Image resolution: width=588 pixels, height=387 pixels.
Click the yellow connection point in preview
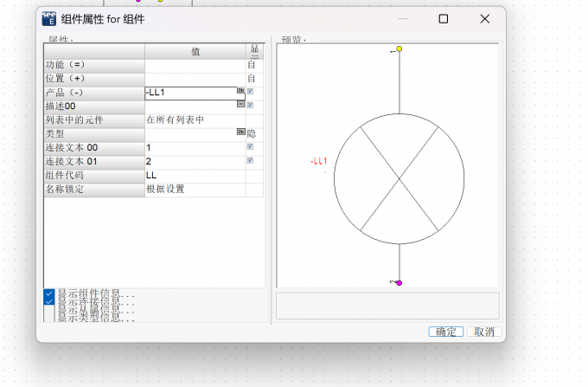point(399,48)
